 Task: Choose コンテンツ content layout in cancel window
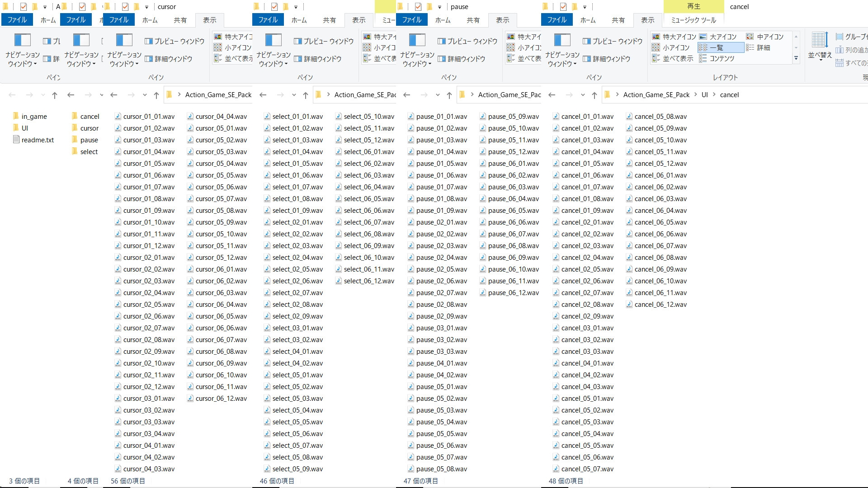coord(717,58)
